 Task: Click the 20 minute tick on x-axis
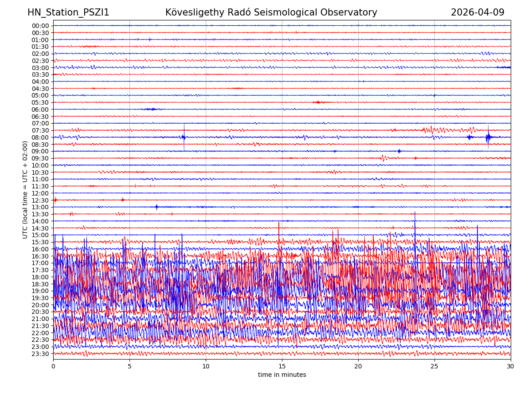(358, 367)
